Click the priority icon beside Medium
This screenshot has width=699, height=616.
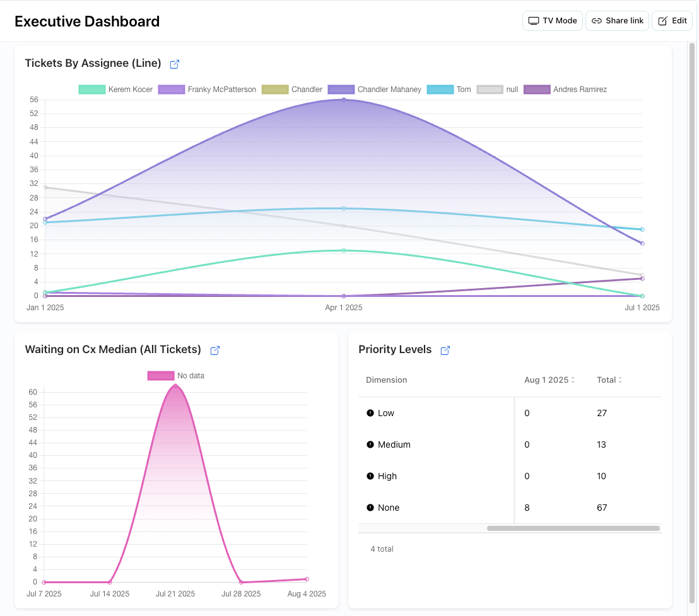[370, 445]
